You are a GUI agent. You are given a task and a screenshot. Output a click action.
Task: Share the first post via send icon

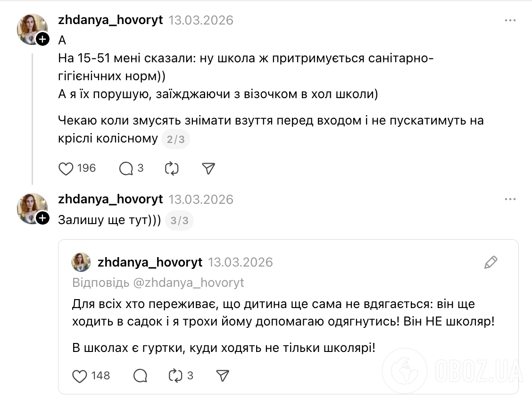(208, 168)
